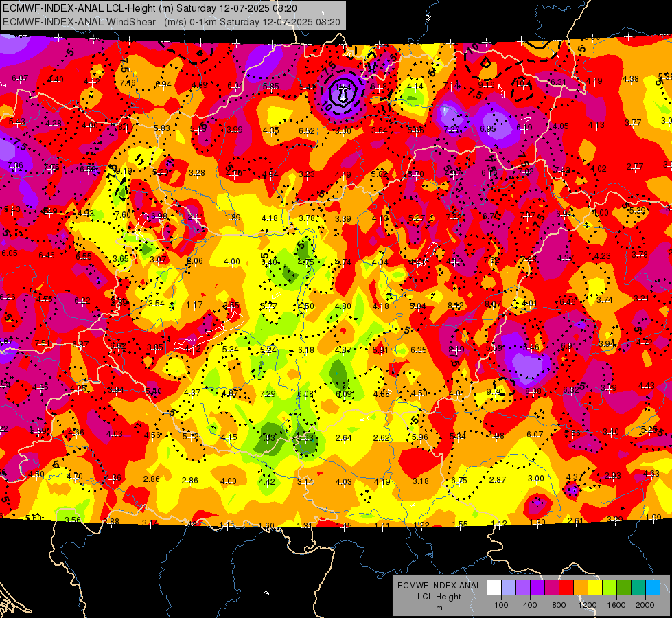Click the pale lavender legend swatch
This screenshot has width=672, height=618.
[x=509, y=588]
